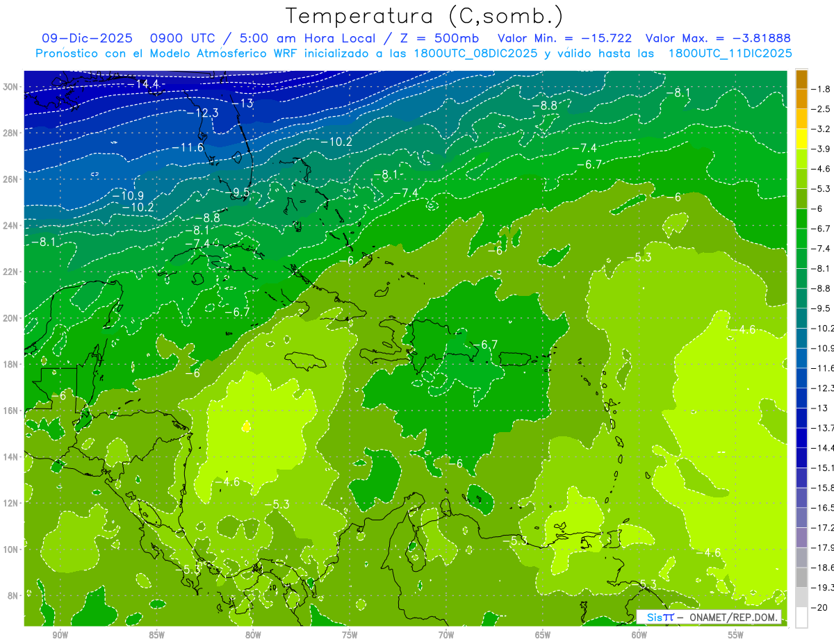
Task: Click the yellow swatch between -3.2 and -3.9
Action: click(801, 139)
